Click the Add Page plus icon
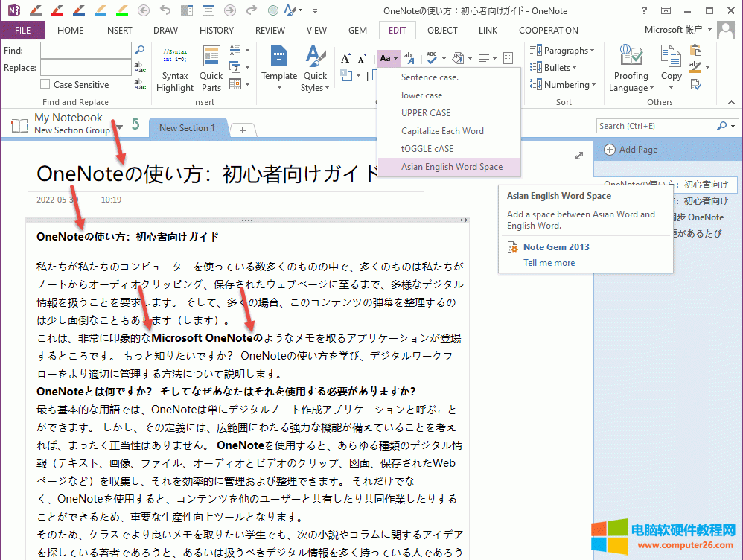 click(610, 149)
